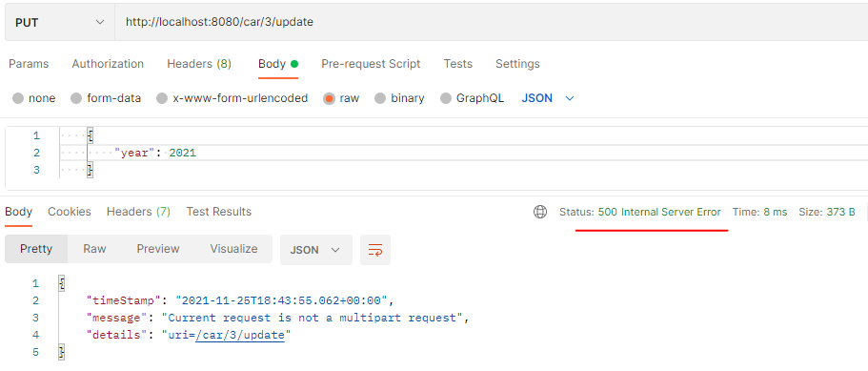Screen dimensions: 868x371
Task: Click the request URL input field
Action: coord(491,22)
